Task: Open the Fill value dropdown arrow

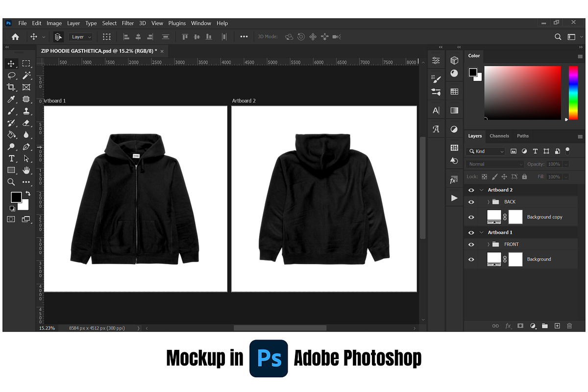Action: pyautogui.click(x=566, y=176)
